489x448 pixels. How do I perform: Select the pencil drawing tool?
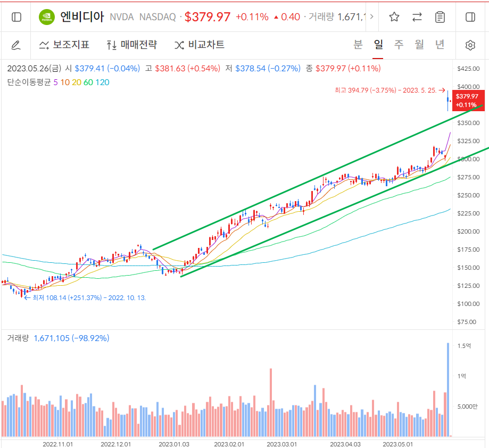tap(16, 45)
